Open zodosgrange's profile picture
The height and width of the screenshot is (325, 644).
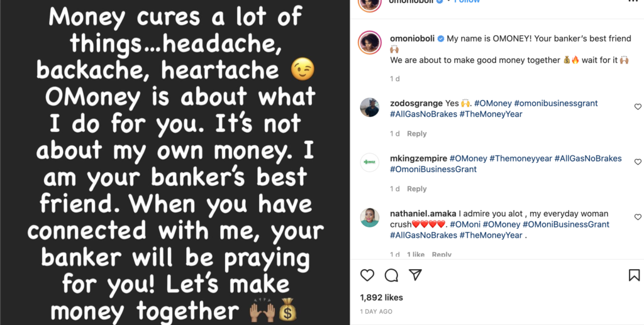(369, 107)
